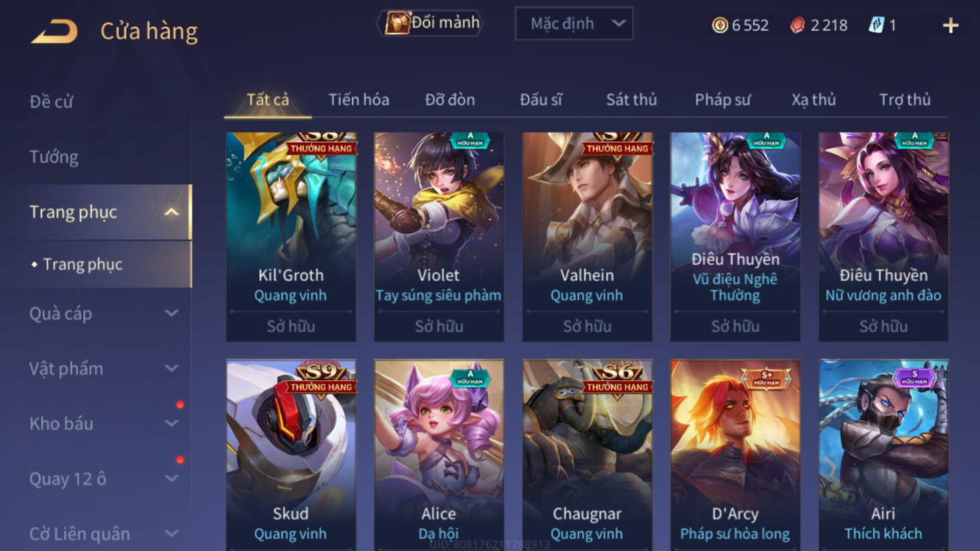
Task: Select the Airi Thích khách skin thumbnail
Action: [x=883, y=454]
